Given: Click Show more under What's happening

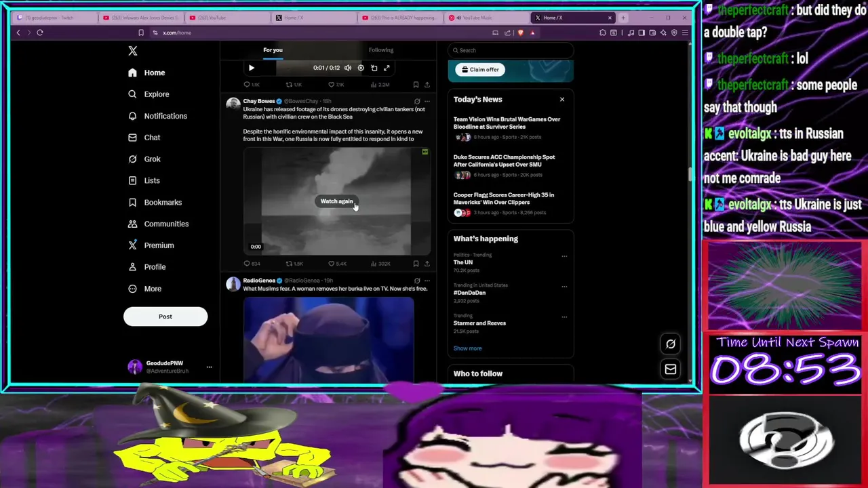Looking at the screenshot, I should point(467,348).
